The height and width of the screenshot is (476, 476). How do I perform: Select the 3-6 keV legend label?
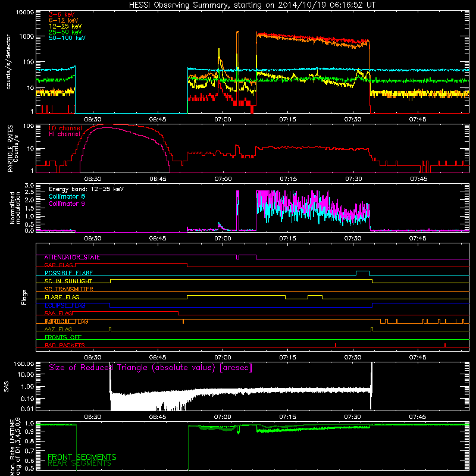click(62, 14)
